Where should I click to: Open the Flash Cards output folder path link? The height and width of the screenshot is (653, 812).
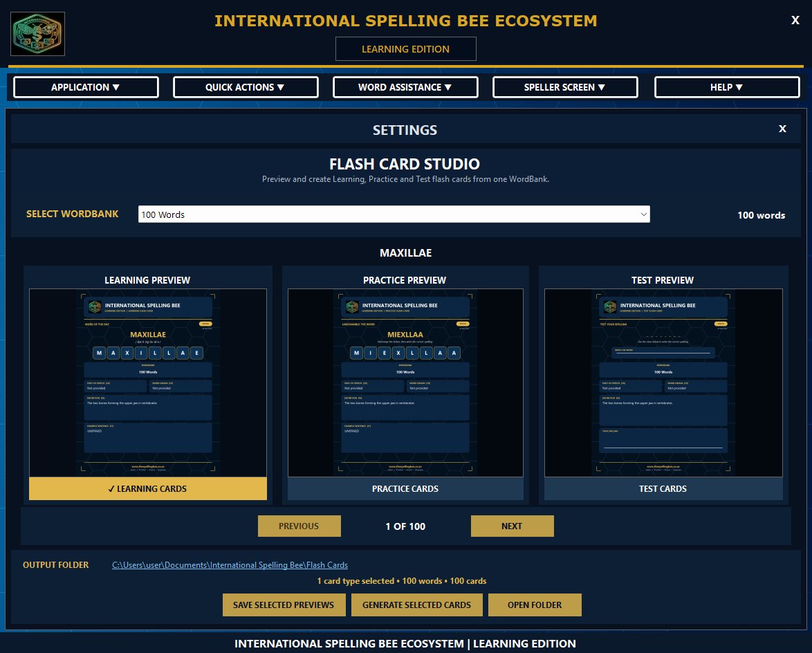230,565
